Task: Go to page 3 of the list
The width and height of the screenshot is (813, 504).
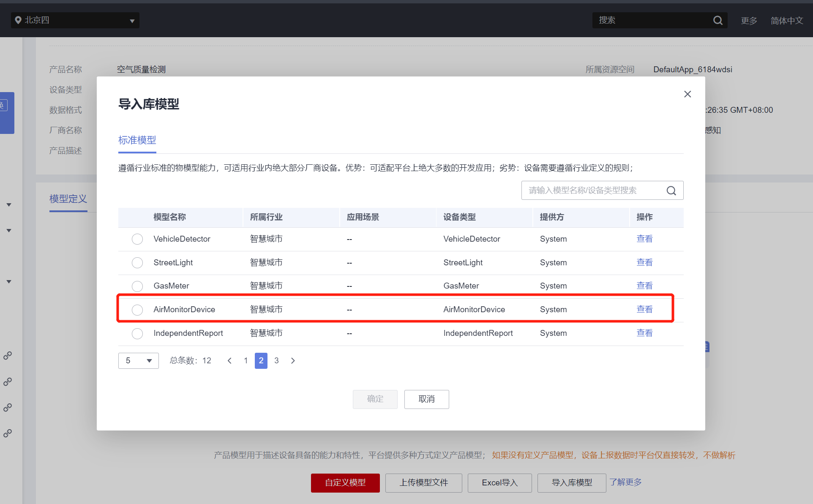Action: pyautogui.click(x=276, y=361)
